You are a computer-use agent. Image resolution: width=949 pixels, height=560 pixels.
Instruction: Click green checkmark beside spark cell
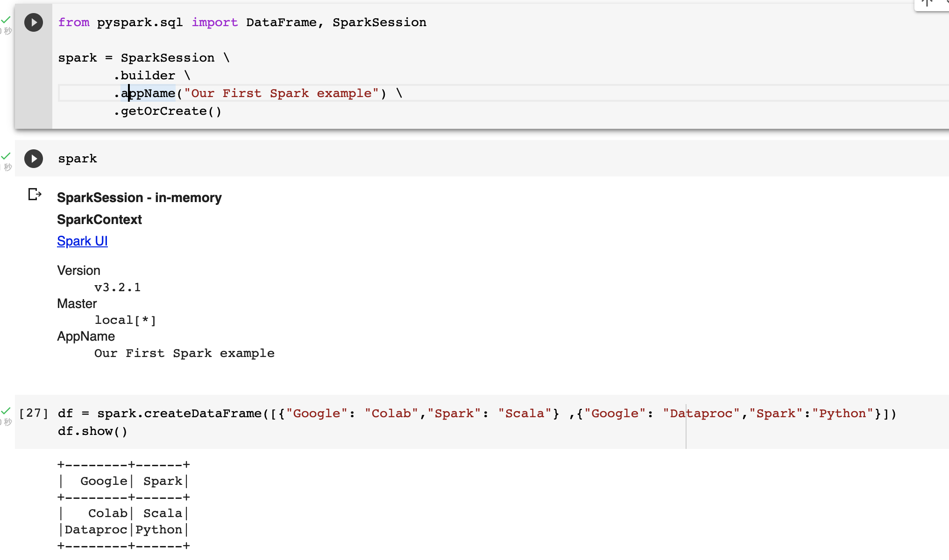point(6,156)
